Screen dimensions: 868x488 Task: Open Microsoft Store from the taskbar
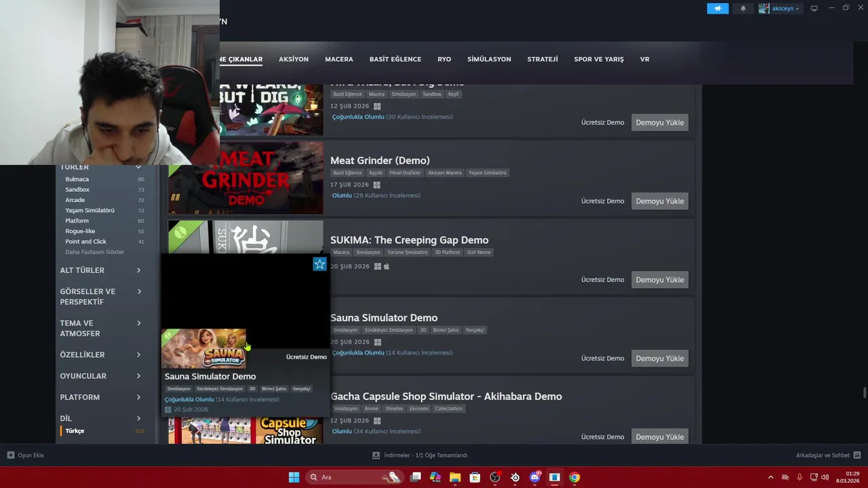tap(475, 477)
